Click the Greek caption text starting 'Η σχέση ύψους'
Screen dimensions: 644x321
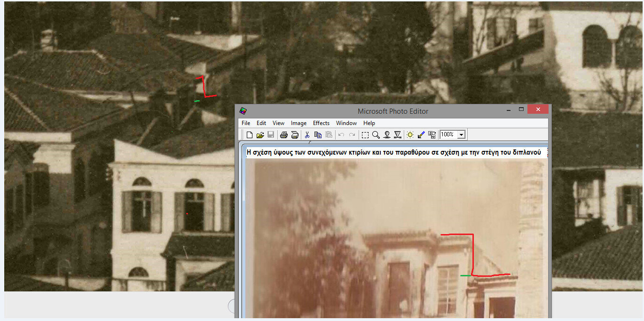click(x=393, y=152)
